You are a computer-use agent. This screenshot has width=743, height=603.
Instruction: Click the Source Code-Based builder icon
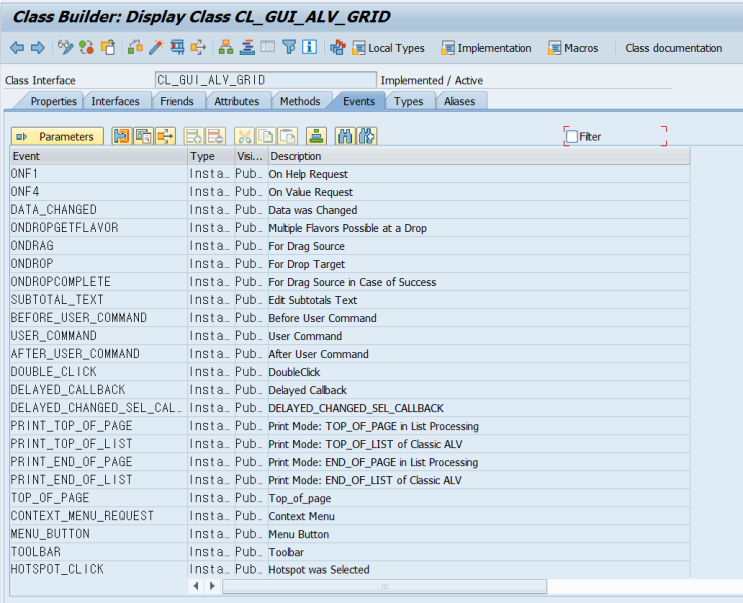338,47
